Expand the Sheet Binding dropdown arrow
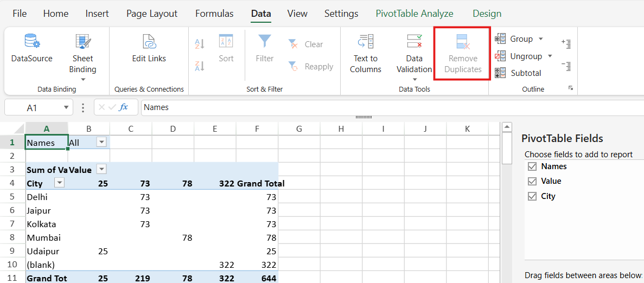 tap(84, 80)
